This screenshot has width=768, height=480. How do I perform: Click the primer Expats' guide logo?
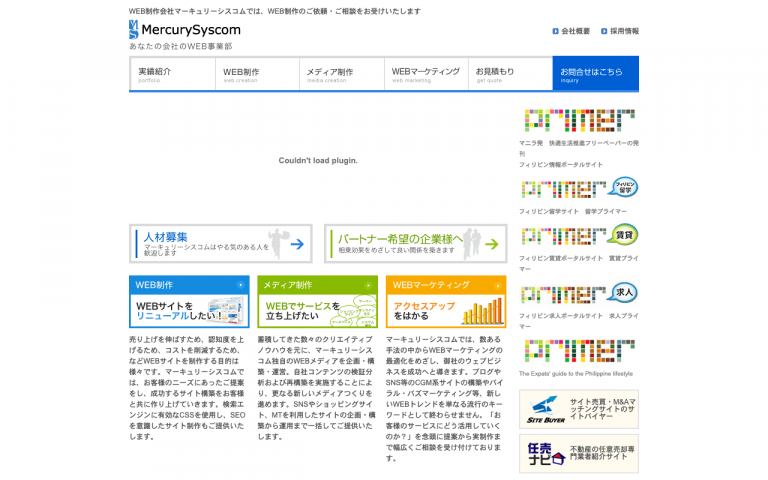coord(579,351)
